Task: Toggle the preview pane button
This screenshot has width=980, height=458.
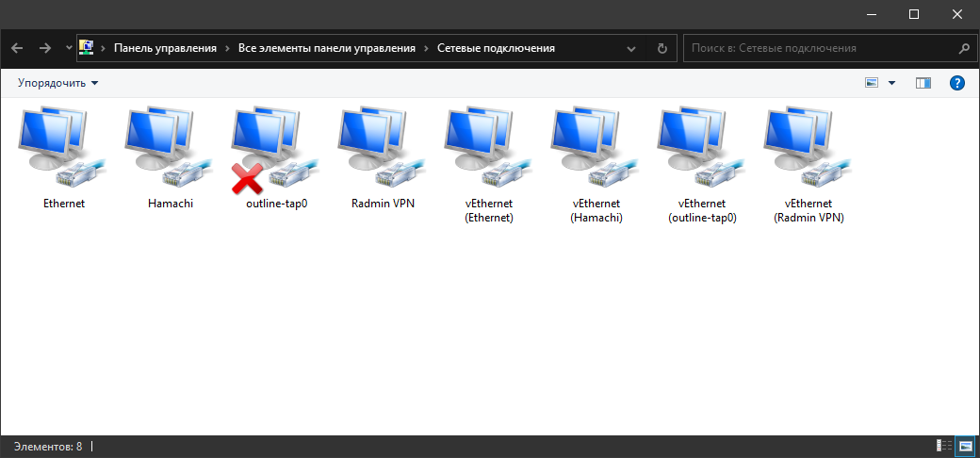Action: [923, 83]
